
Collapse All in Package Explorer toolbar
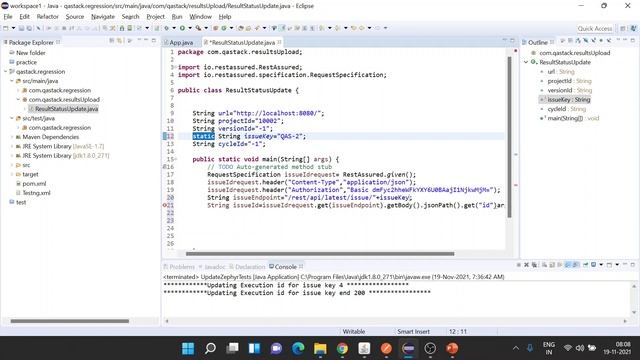coord(111,41)
